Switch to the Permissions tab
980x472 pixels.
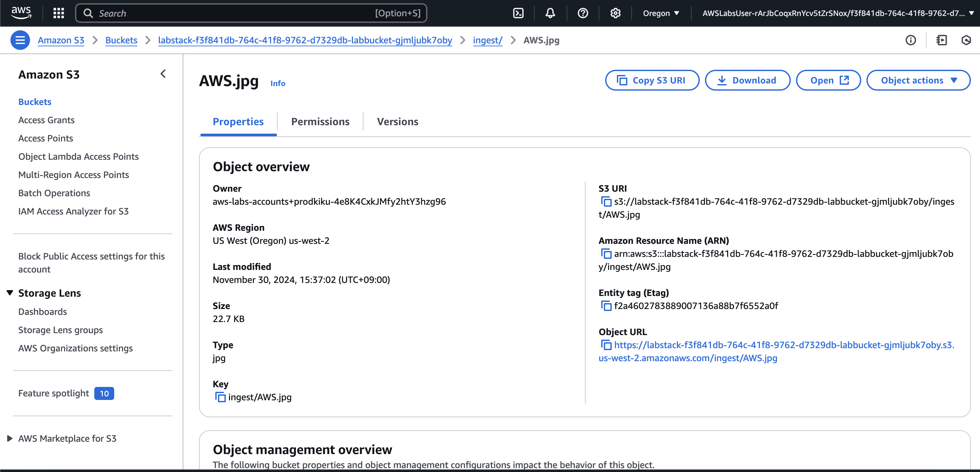(x=320, y=122)
